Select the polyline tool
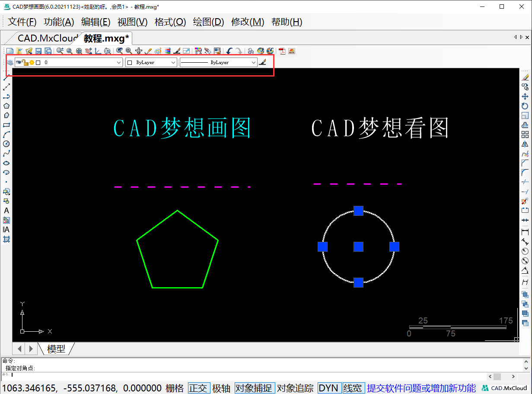The width and height of the screenshot is (532, 394). [x=6, y=96]
